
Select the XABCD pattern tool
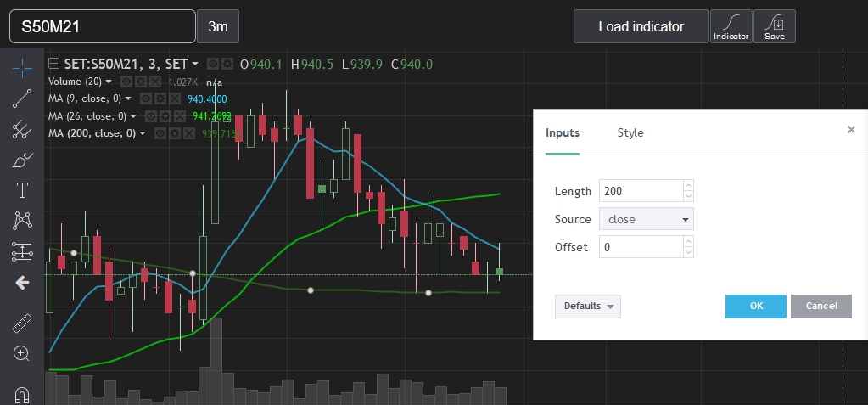click(x=22, y=221)
